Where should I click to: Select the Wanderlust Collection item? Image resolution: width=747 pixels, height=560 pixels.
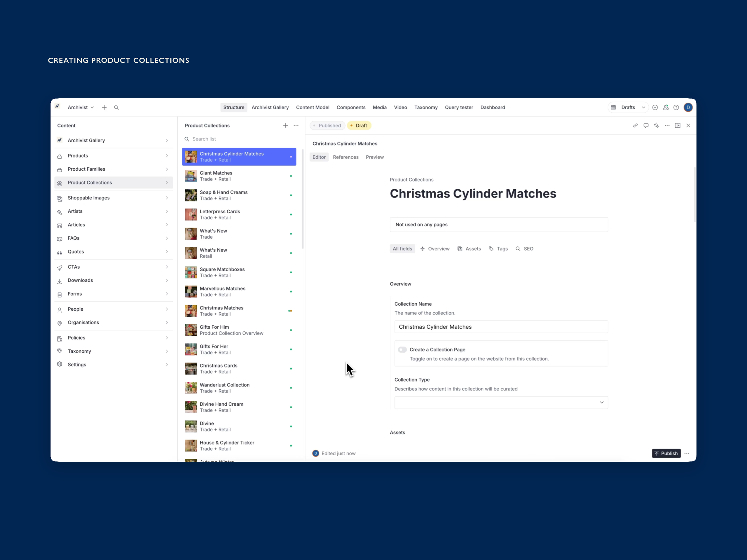click(x=239, y=388)
